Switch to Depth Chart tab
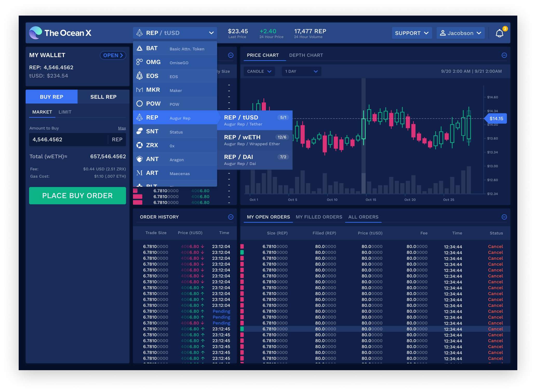The height and width of the screenshot is (392, 536). [306, 55]
